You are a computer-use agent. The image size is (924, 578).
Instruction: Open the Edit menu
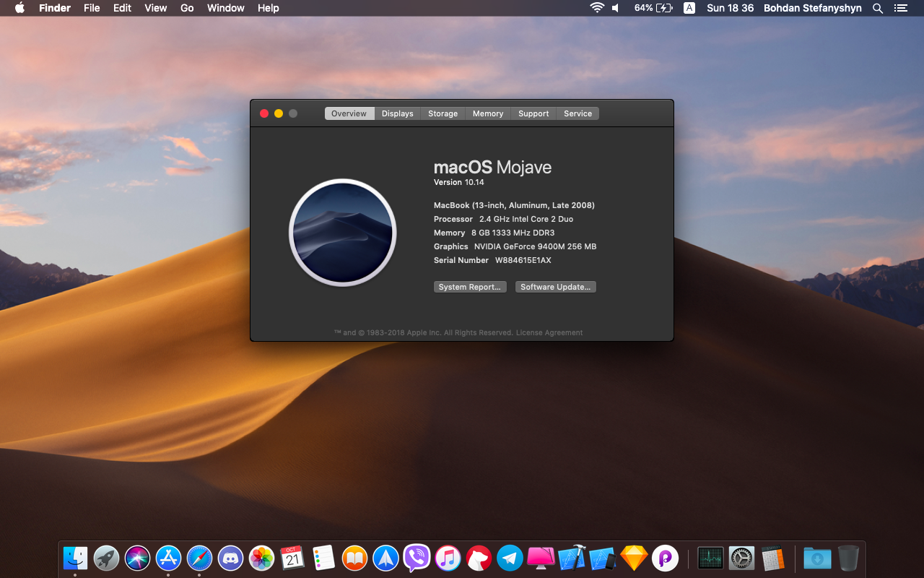[122, 8]
